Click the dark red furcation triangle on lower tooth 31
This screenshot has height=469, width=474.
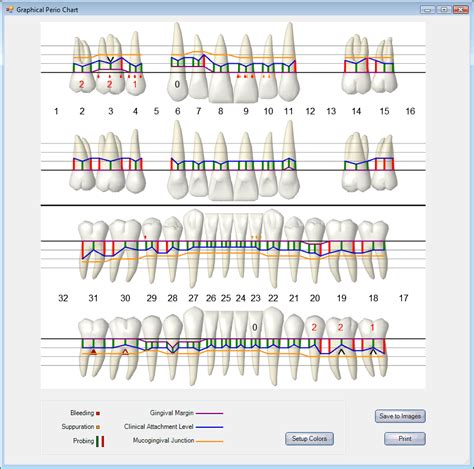(93, 352)
